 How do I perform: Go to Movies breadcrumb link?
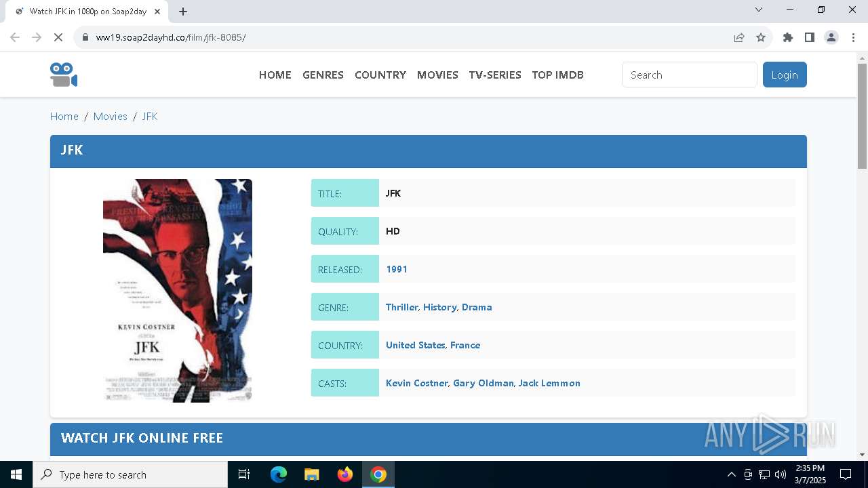click(111, 117)
